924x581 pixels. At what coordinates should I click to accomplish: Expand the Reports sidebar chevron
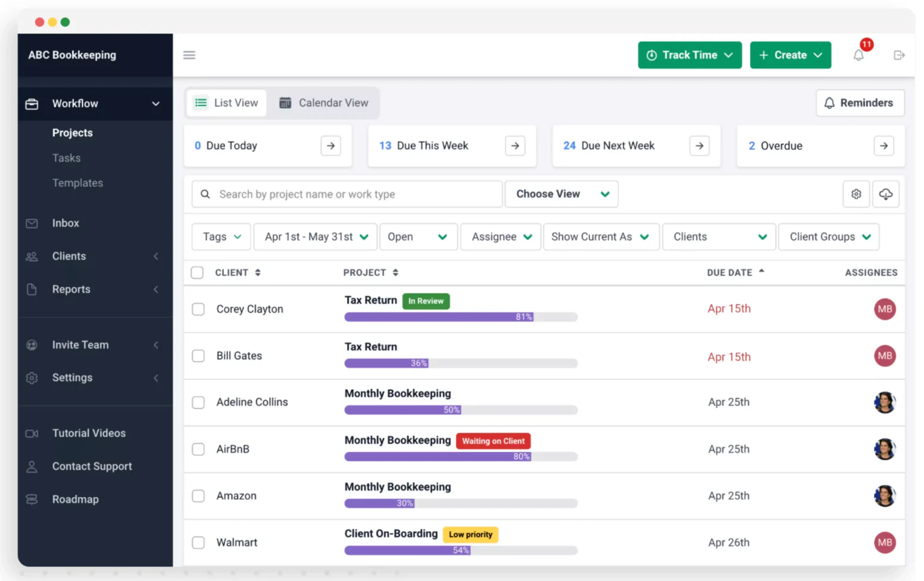click(x=156, y=289)
